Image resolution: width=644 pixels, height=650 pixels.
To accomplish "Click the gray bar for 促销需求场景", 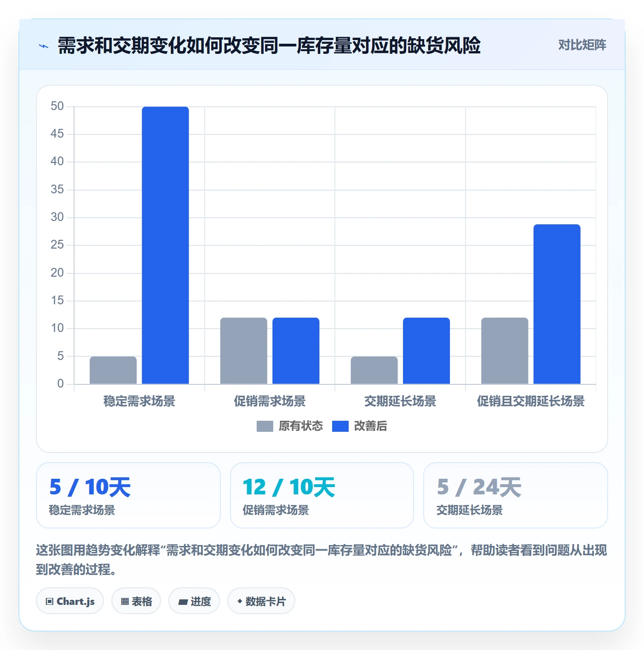I will pos(244,351).
